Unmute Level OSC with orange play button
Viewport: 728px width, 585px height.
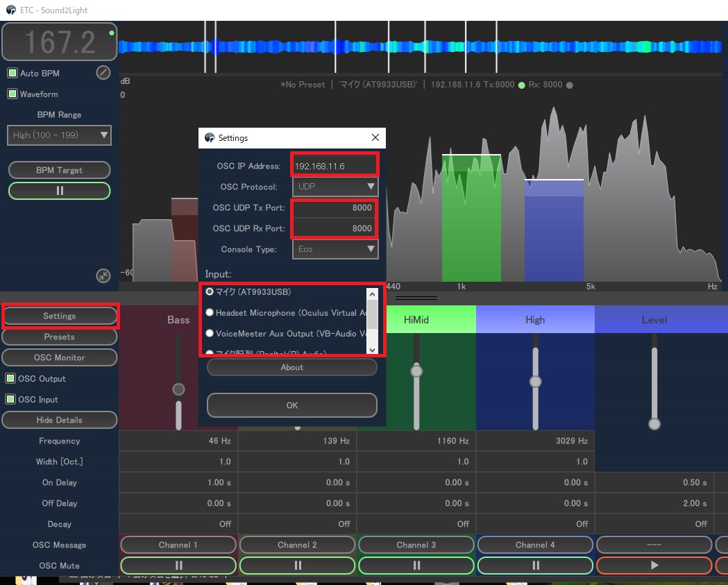click(654, 566)
